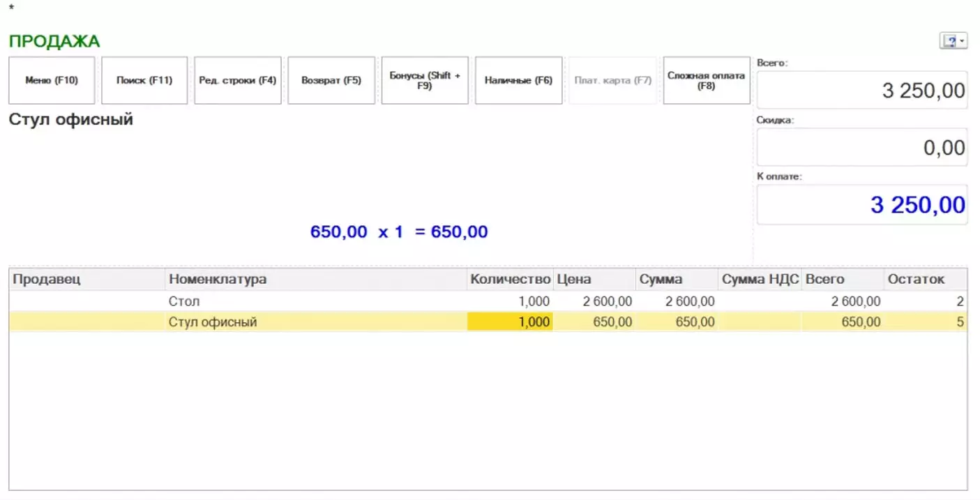Click Ред. строки (F4) button

(x=238, y=80)
